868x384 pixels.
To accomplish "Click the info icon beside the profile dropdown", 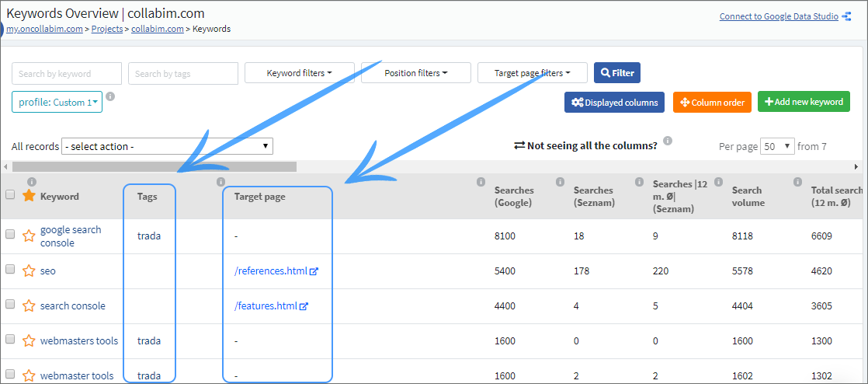I will click(110, 96).
